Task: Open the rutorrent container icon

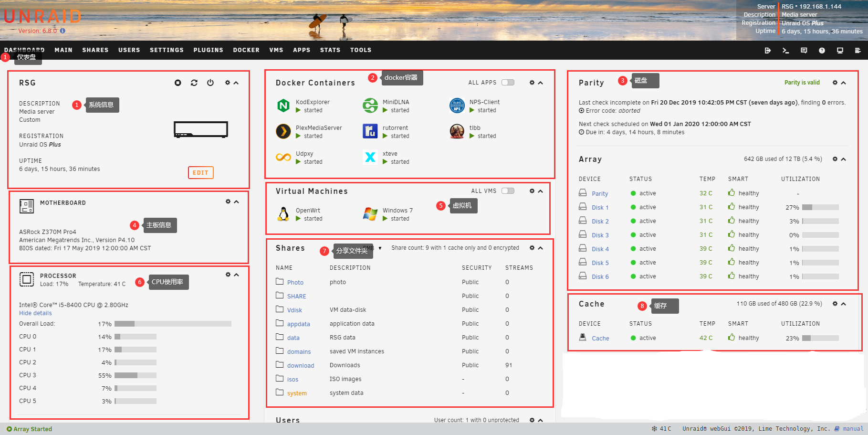Action: [x=370, y=131]
